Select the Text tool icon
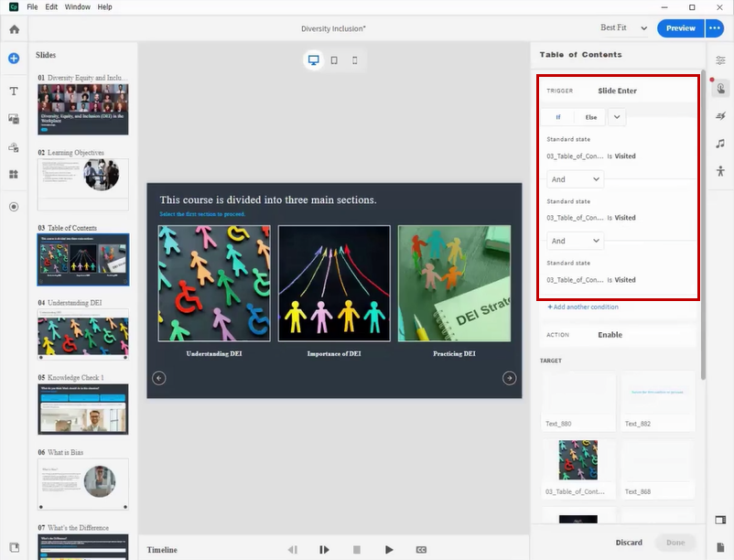 14,91
